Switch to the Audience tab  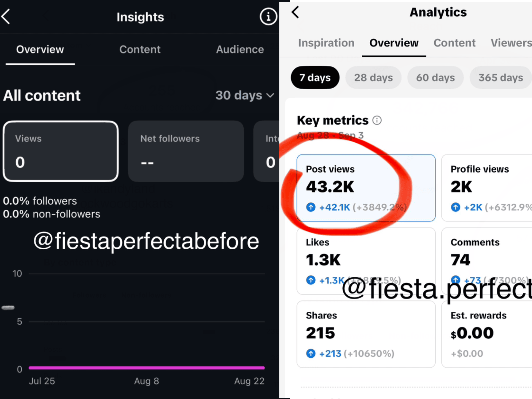pos(240,49)
